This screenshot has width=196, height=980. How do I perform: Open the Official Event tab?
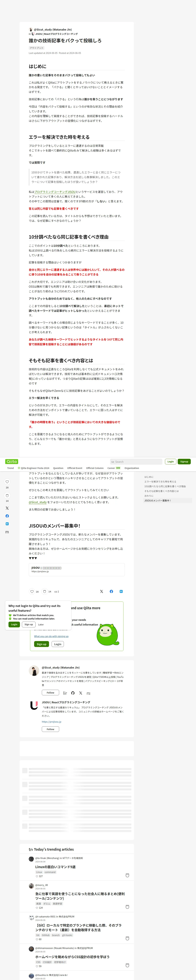pos(75,468)
